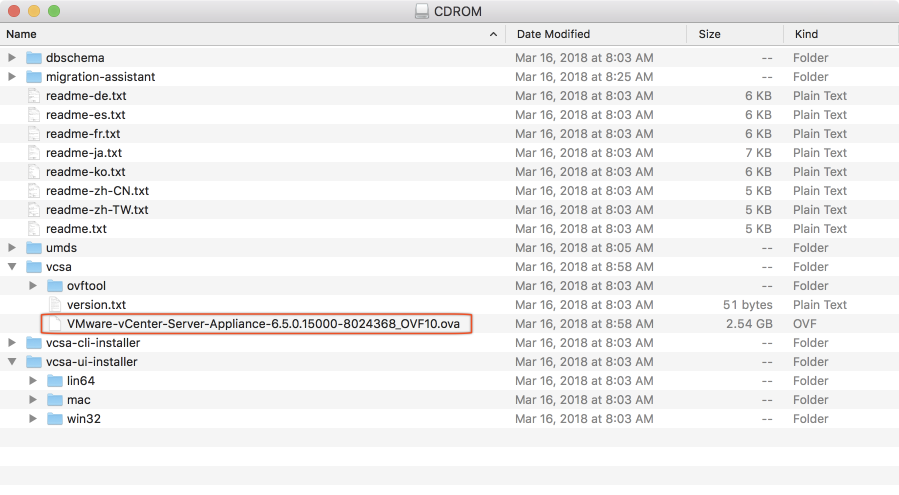Click the green zoom window button
This screenshot has height=495, width=899.
53,12
